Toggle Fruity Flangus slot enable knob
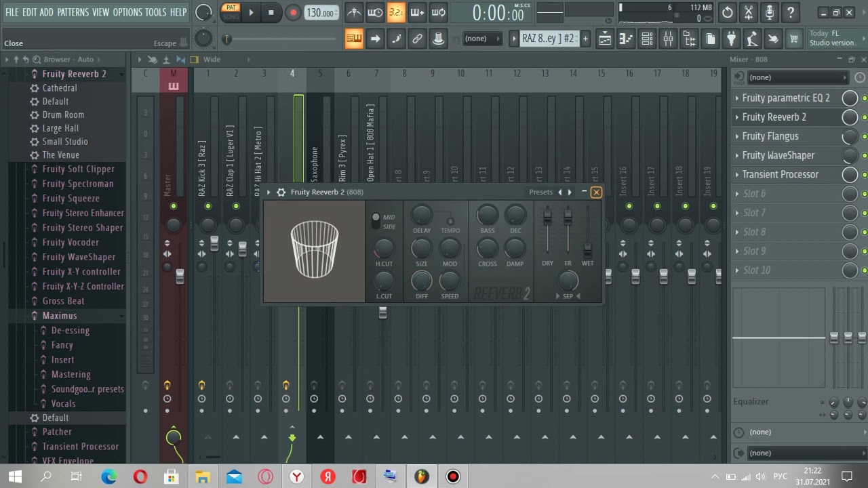 pyautogui.click(x=850, y=136)
